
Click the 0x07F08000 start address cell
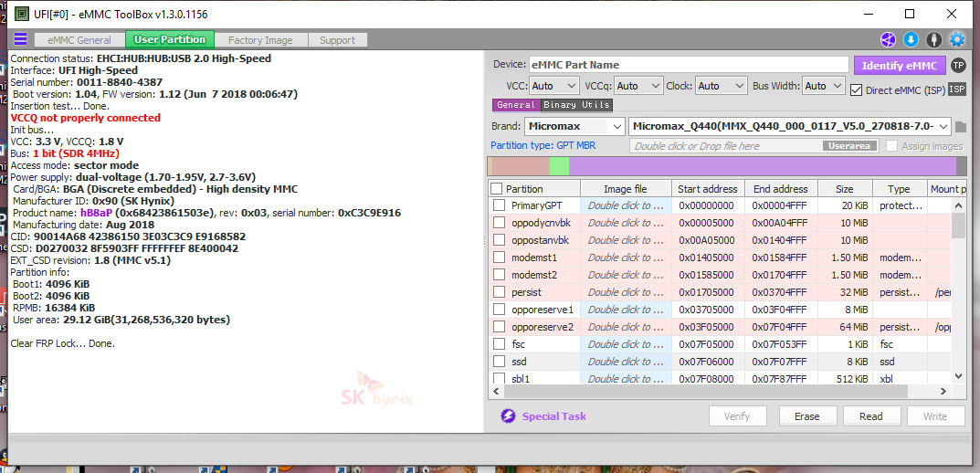click(707, 379)
